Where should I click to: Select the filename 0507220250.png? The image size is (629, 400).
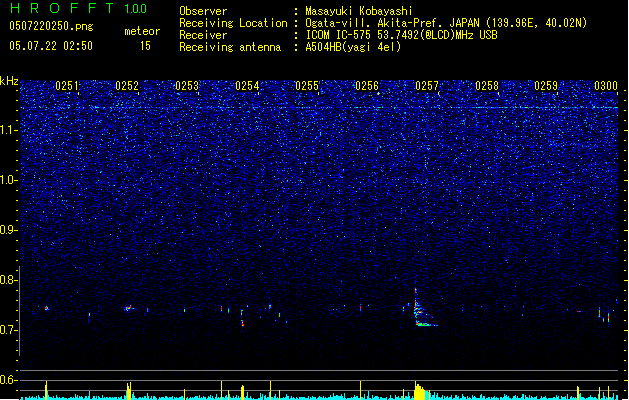(x=51, y=26)
